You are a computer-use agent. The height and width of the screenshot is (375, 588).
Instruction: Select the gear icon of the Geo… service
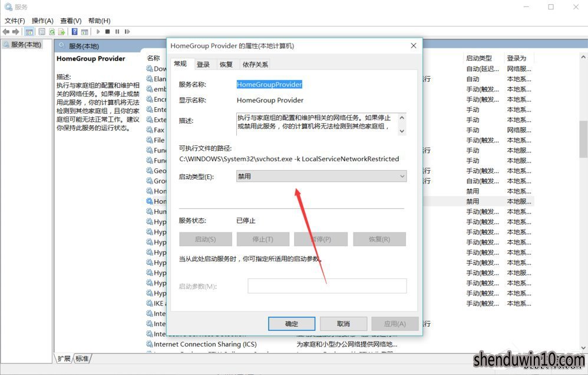150,171
